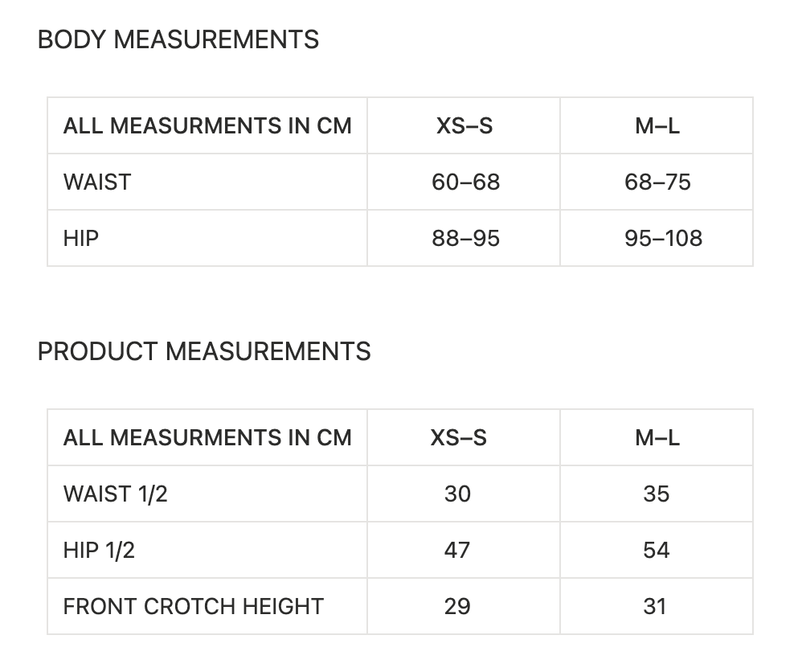Click the WAIST 1/2 row label

click(x=115, y=494)
